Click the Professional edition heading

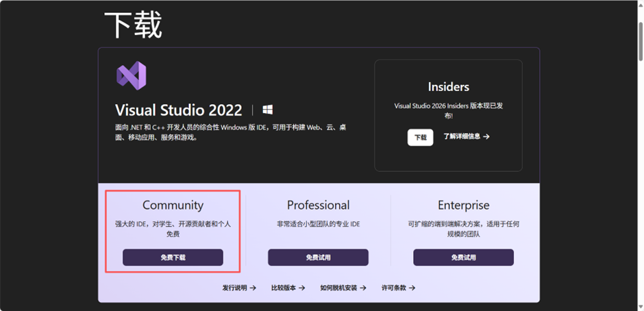319,205
